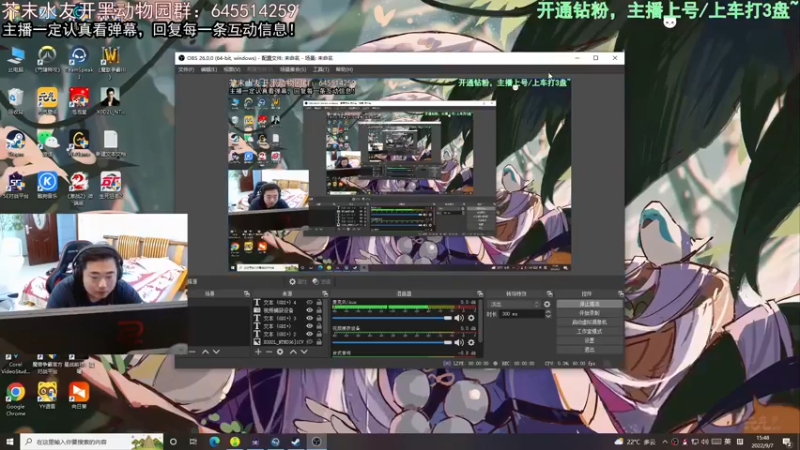Open the video capture device audio settings gear
This screenshot has height=450, width=800.
click(471, 342)
